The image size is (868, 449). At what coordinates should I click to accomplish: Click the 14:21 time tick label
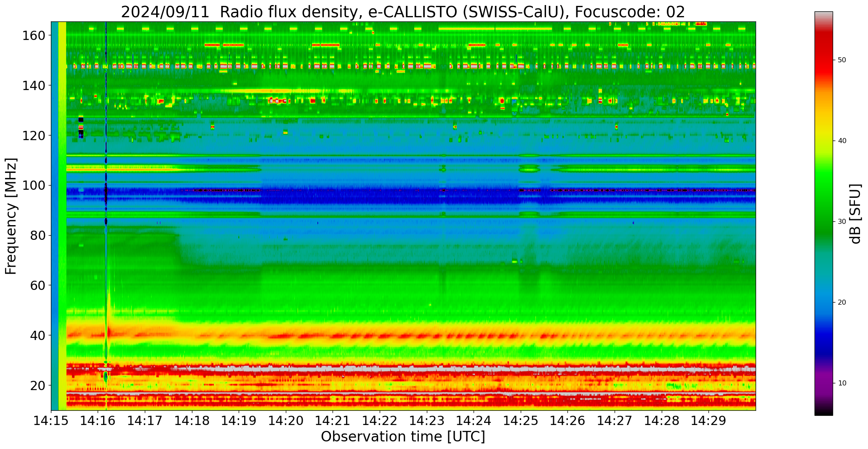[333, 420]
